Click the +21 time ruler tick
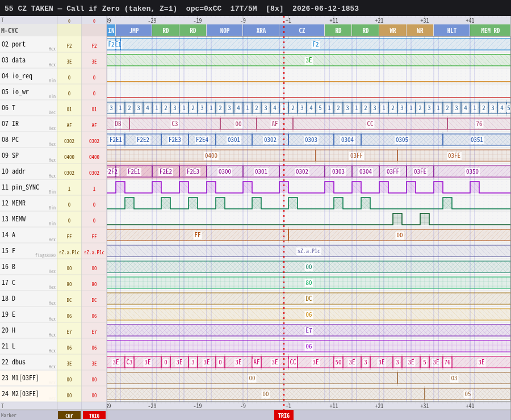 [x=379, y=20]
